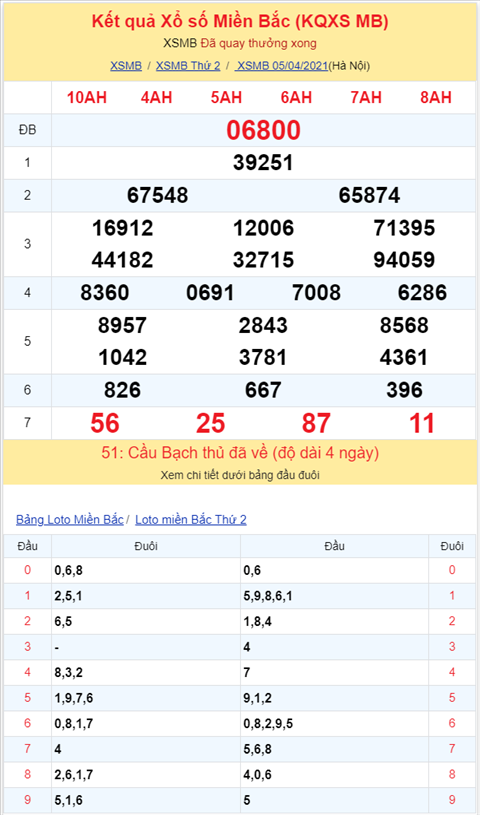The width and height of the screenshot is (480, 815).
Task: Select the fourth prize number 8360
Action: (x=105, y=293)
